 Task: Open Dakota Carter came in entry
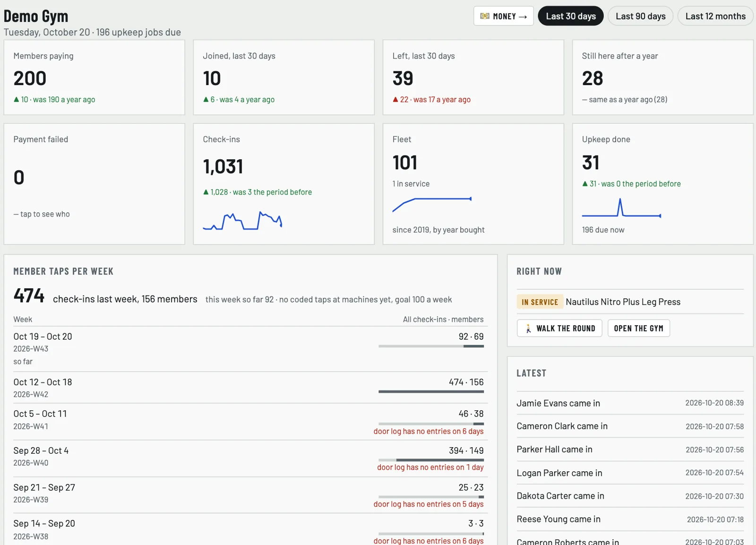pyautogui.click(x=630, y=496)
